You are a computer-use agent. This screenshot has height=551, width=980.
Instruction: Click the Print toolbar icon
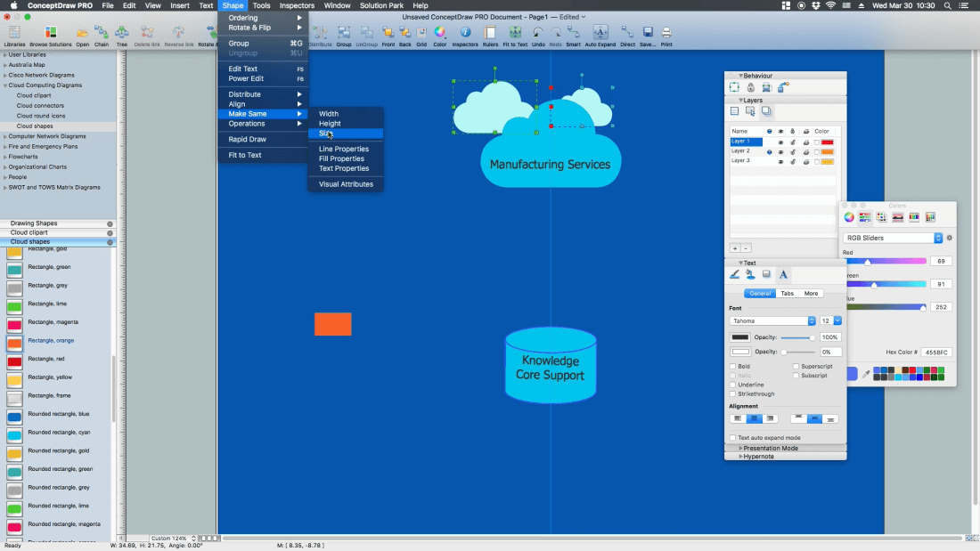click(x=666, y=35)
